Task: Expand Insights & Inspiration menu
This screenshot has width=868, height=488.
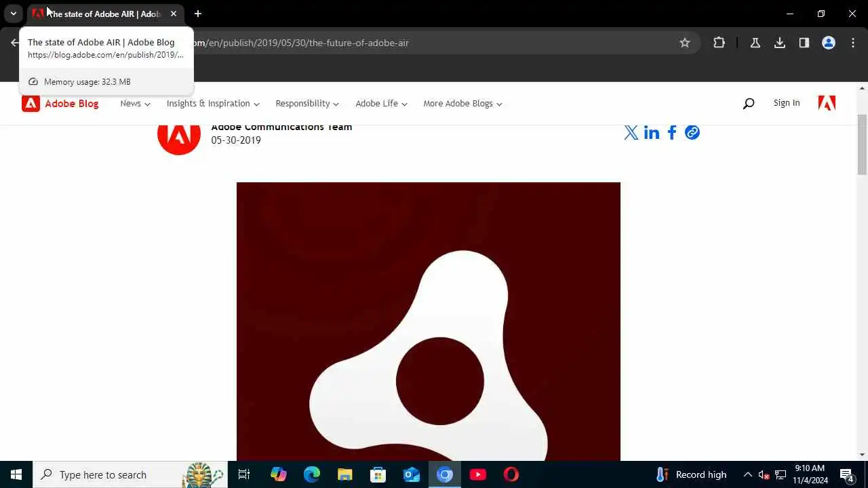Action: [x=213, y=104]
